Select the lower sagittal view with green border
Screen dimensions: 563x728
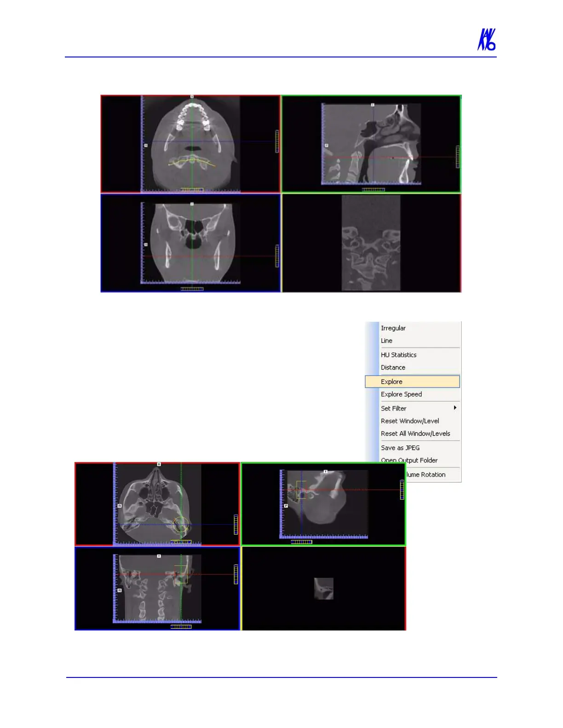coord(323,504)
